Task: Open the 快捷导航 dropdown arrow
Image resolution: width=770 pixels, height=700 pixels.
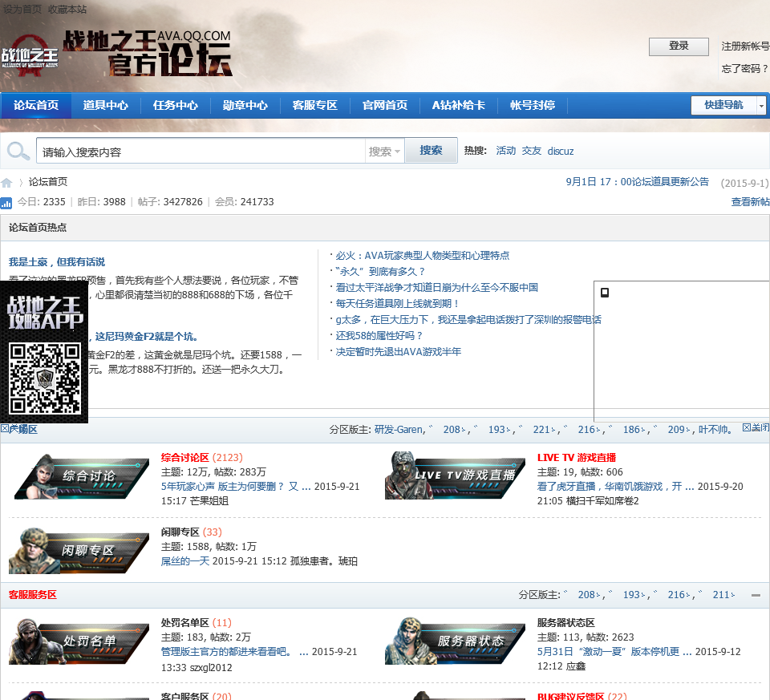Action: (761, 105)
